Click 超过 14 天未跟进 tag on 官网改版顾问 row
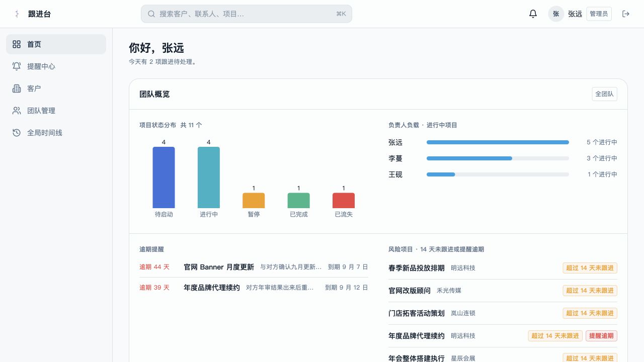Image resolution: width=644 pixels, height=362 pixels. coord(590,291)
